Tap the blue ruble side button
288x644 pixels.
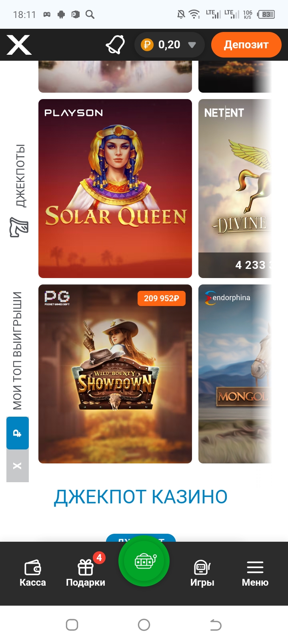[x=18, y=433]
